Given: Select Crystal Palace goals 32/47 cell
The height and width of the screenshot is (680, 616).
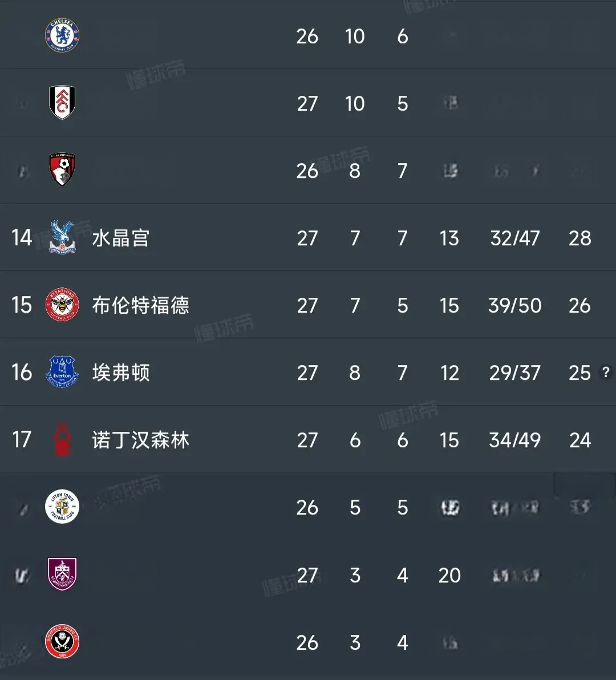Looking at the screenshot, I should (515, 238).
